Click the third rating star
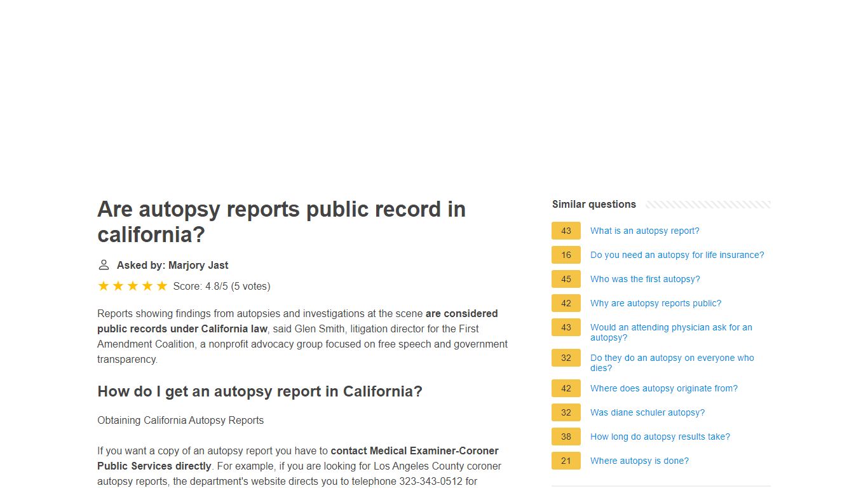The image size is (868, 488). (133, 286)
